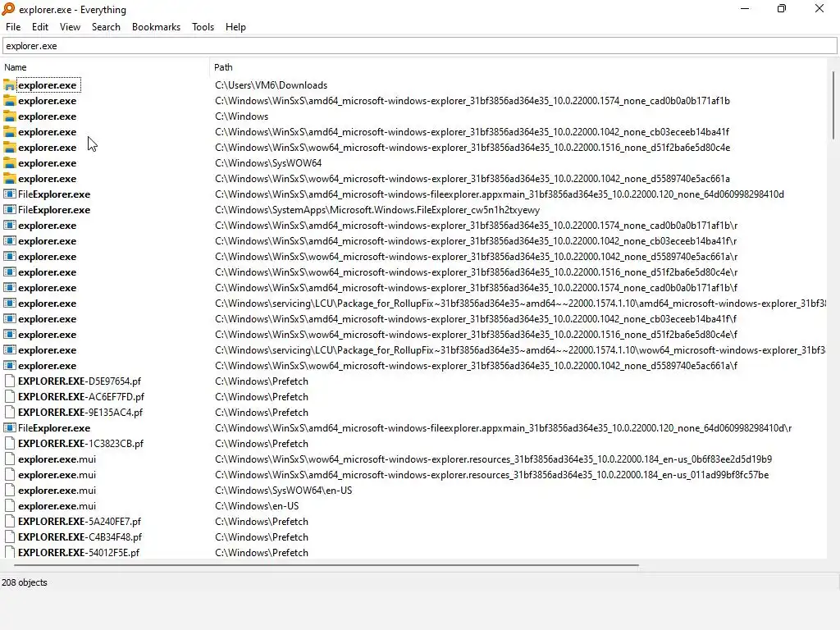
Task: Click icon of FileExplorer.exe in SystemApps path row
Action: coord(10,209)
